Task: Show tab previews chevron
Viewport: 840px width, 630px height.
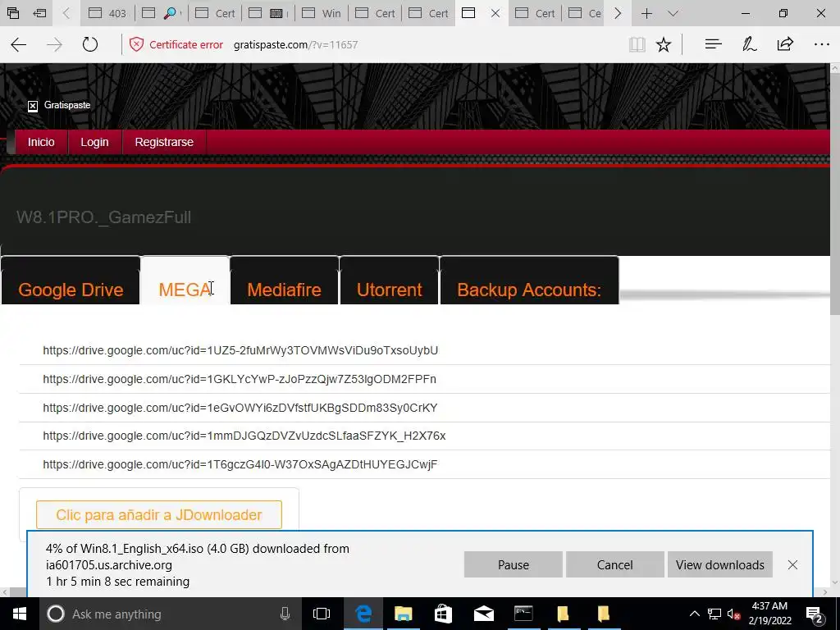Action: (x=673, y=13)
